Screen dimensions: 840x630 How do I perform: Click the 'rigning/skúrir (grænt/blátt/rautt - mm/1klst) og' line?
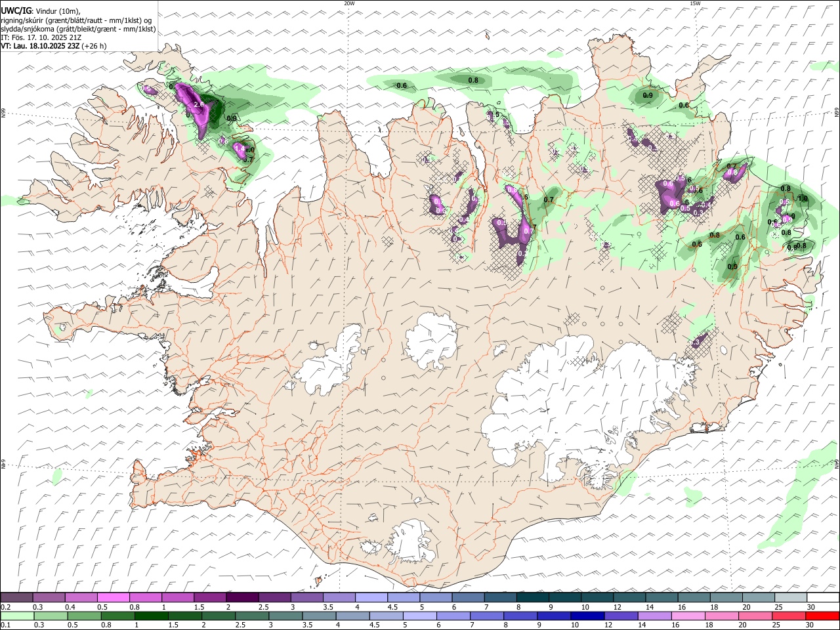(x=76, y=20)
